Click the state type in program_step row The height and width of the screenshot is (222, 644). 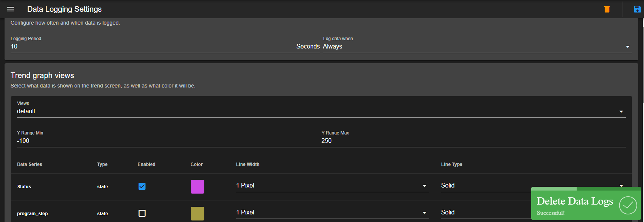(x=103, y=214)
